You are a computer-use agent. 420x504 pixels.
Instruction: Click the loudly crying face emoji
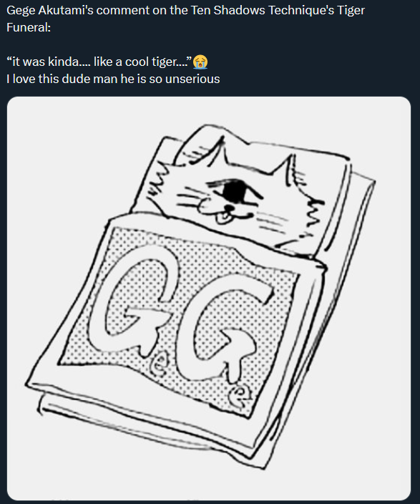200,62
